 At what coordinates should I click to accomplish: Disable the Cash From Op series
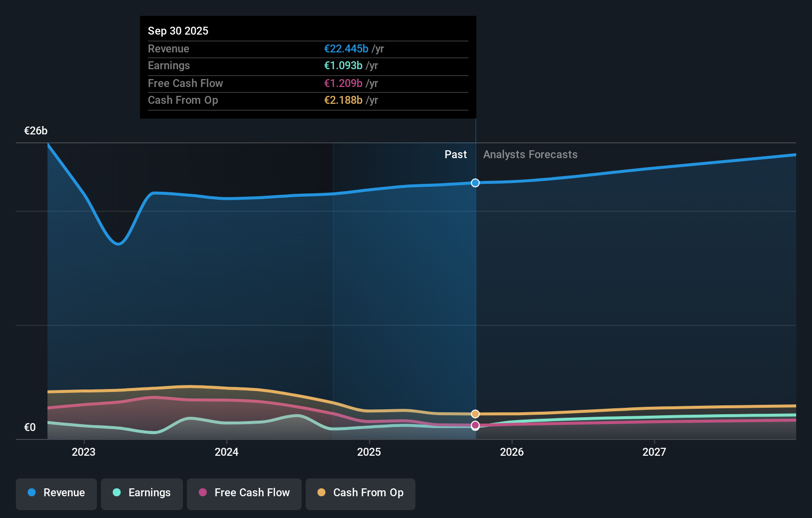[x=360, y=493]
